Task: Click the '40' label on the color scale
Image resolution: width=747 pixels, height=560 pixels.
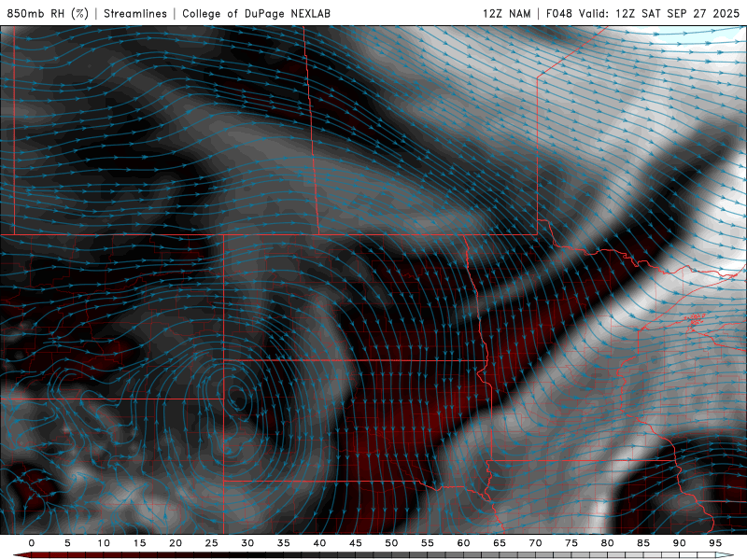Action: [319, 543]
